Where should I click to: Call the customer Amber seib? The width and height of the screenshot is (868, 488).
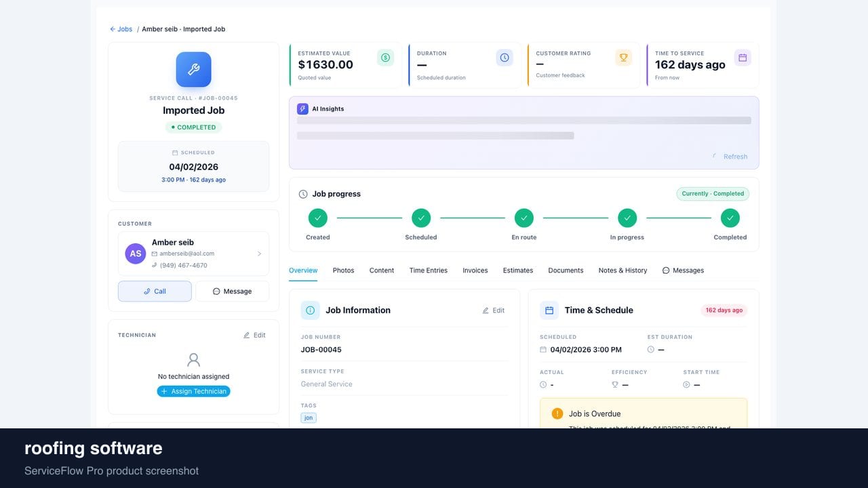(155, 291)
